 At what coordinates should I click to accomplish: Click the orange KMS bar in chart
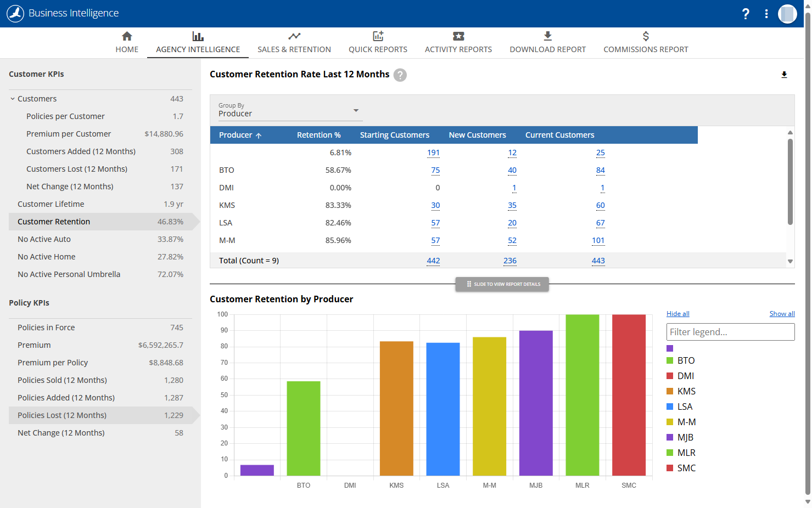coord(396,408)
